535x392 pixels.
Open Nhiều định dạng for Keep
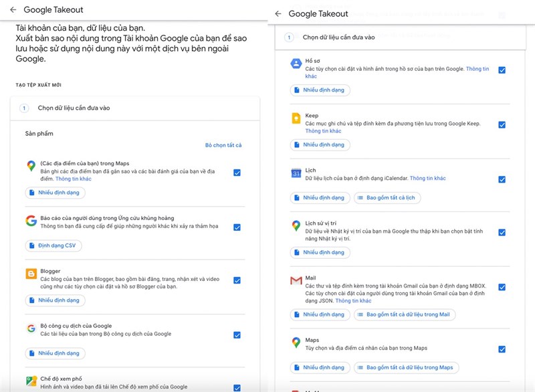(x=320, y=144)
